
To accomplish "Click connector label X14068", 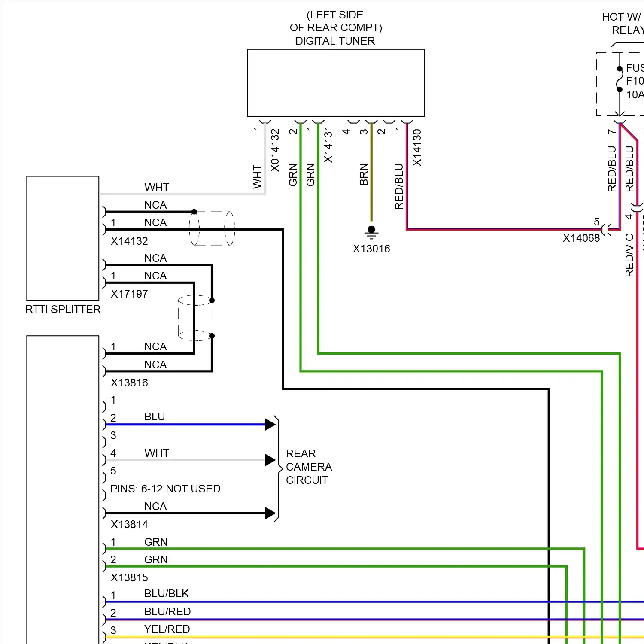I will 581,238.
